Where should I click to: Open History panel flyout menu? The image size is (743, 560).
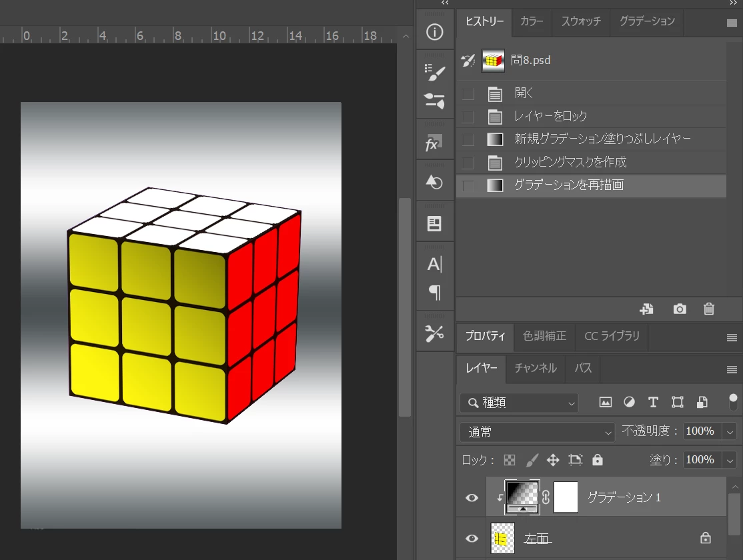(x=732, y=23)
